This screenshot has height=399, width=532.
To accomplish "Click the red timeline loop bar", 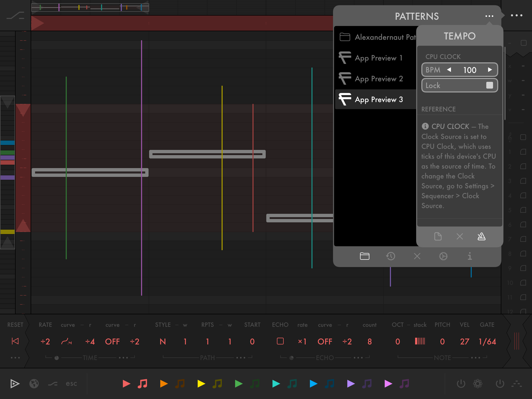I will 182,23.
